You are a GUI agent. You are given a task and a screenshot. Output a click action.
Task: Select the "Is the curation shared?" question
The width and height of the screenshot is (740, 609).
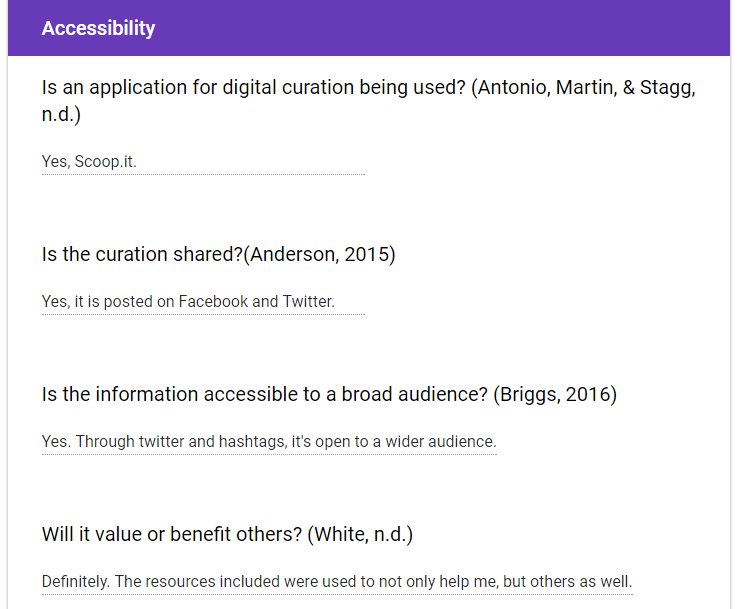tap(219, 254)
